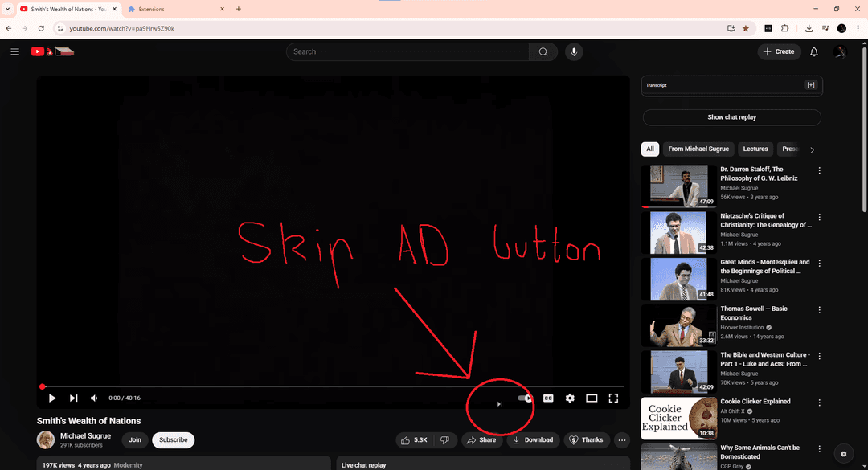Image resolution: width=868 pixels, height=470 pixels.
Task: Mute the video using the speaker icon
Action: (94, 398)
